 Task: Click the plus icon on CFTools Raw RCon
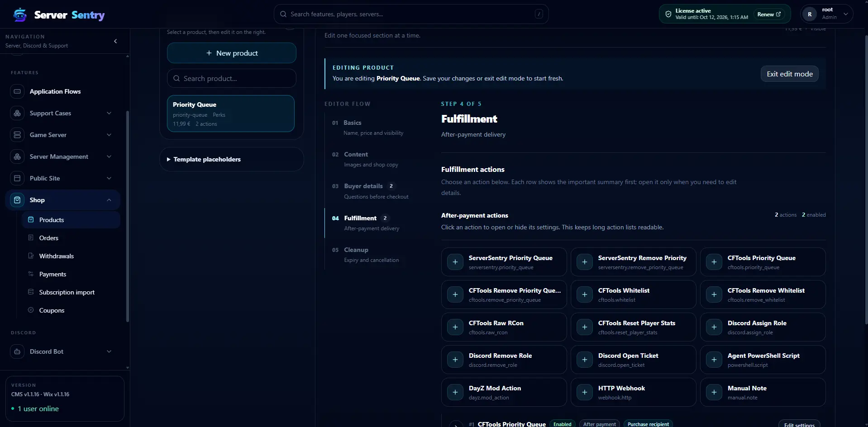pyautogui.click(x=455, y=327)
